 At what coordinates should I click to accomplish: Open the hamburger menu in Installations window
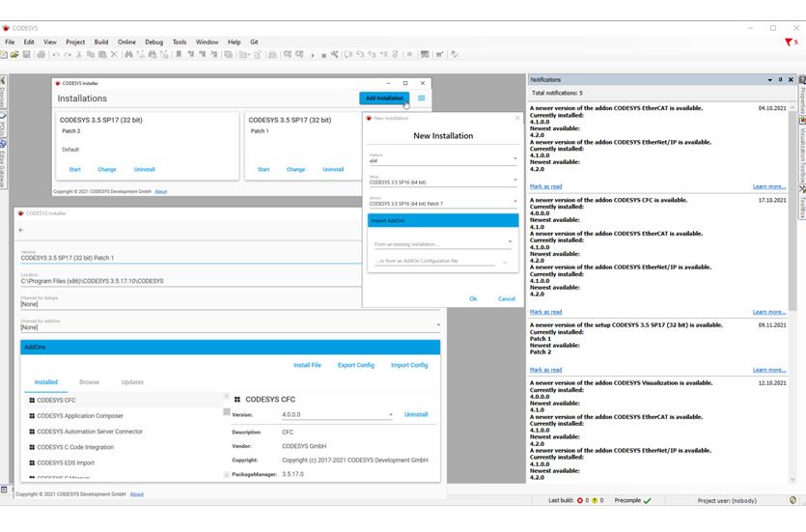[422, 98]
